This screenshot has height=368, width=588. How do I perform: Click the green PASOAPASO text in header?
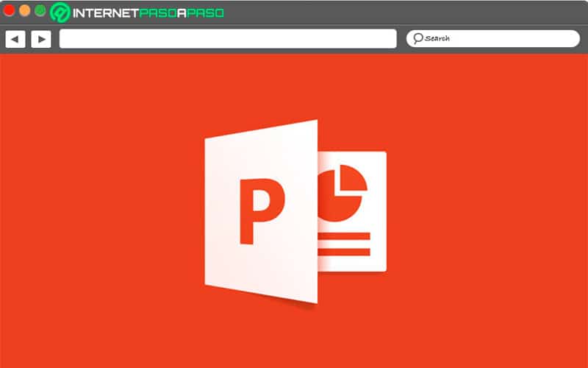pyautogui.click(x=182, y=13)
